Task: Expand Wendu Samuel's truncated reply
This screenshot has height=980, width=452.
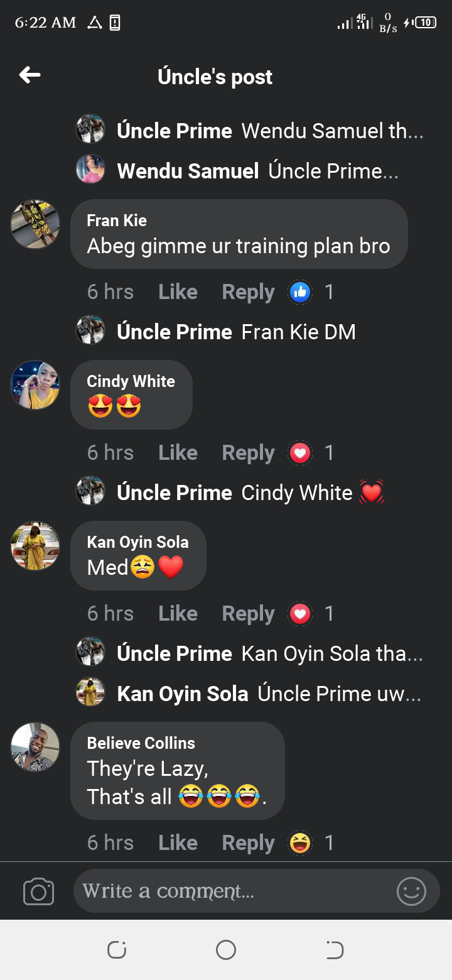Action: [333, 171]
